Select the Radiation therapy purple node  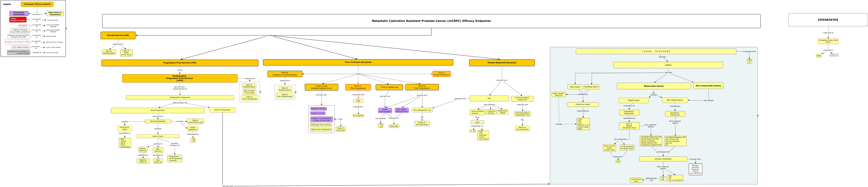318,109
